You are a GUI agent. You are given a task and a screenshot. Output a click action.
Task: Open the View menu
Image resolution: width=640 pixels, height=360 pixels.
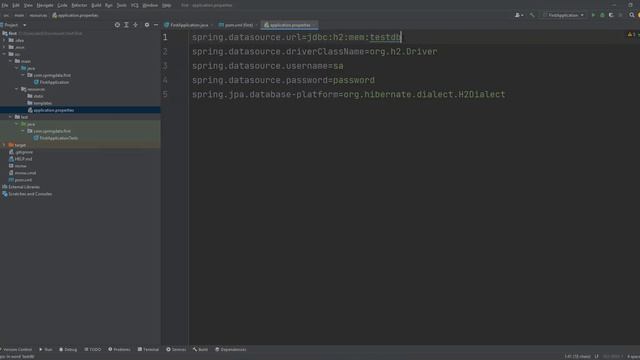(x=28, y=5)
